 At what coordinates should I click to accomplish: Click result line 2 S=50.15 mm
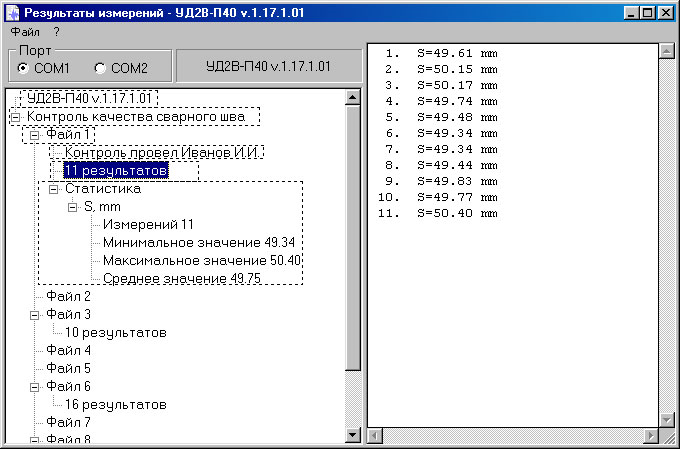point(441,69)
